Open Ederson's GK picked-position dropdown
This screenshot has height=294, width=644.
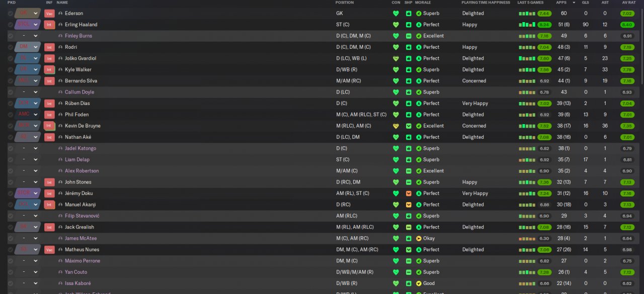(x=28, y=14)
